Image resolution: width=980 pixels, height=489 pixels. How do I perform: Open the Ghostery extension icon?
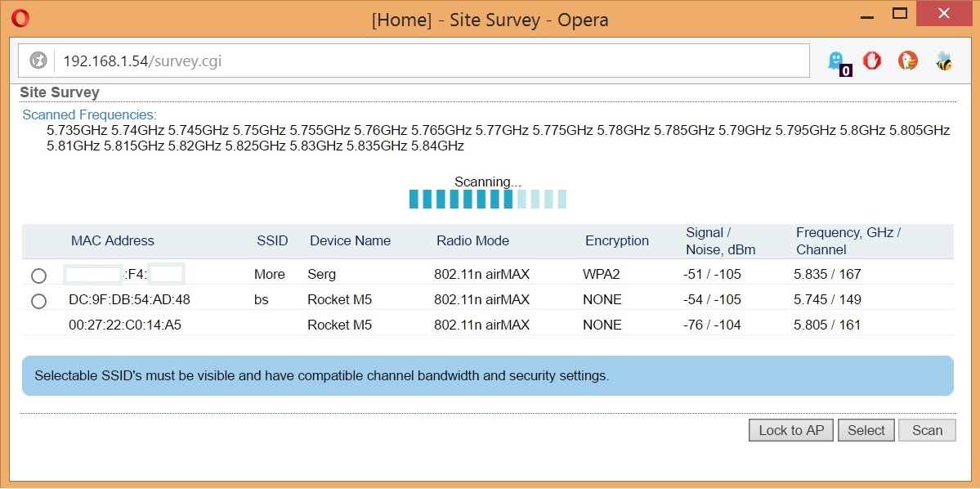(838, 62)
